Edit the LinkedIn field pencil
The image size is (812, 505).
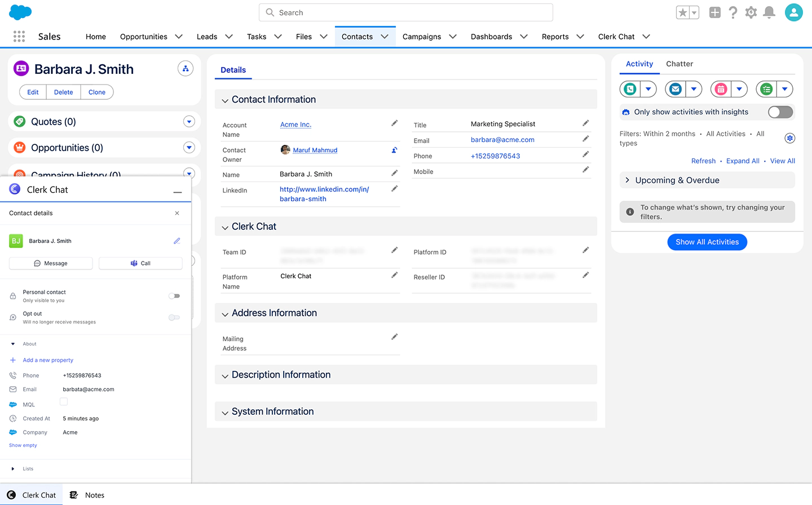[x=395, y=189]
